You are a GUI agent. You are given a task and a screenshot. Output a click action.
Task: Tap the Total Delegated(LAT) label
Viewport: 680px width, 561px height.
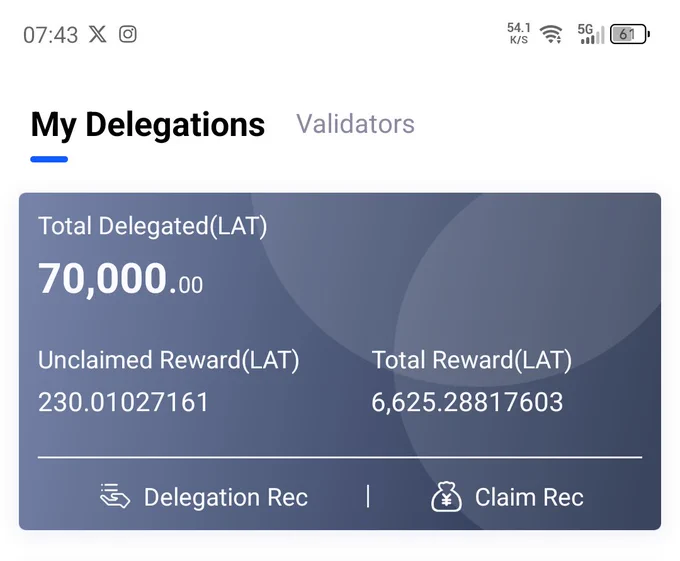[153, 226]
